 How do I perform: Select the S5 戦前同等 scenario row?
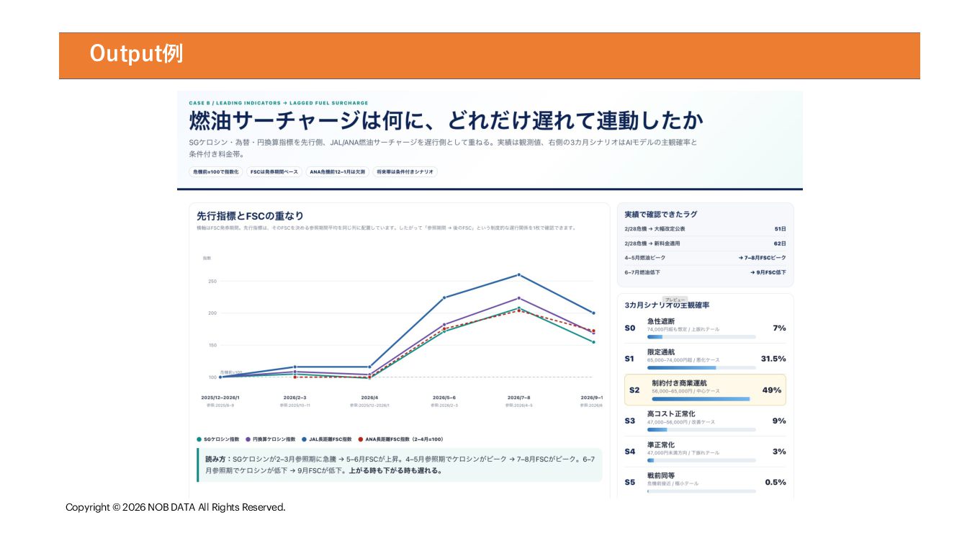705,482
